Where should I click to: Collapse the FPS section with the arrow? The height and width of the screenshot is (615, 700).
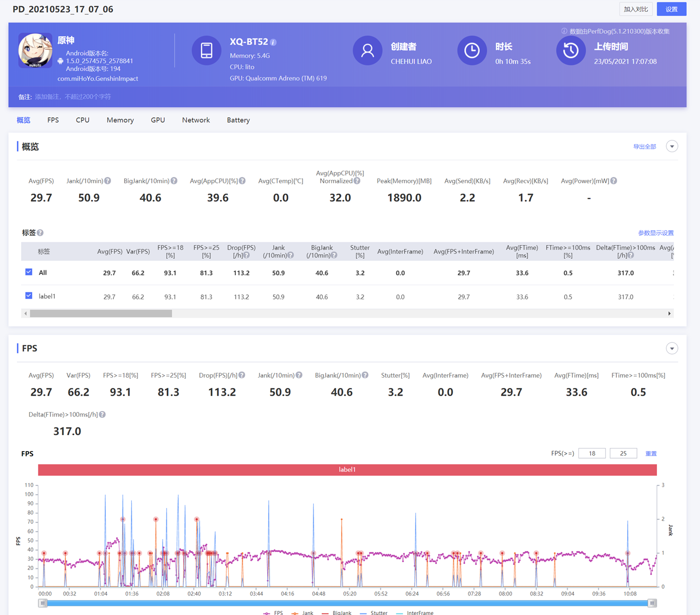pos(672,348)
